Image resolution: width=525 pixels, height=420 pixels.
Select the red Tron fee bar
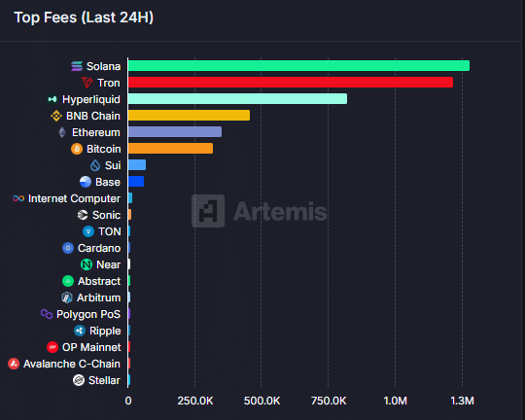[291, 83]
